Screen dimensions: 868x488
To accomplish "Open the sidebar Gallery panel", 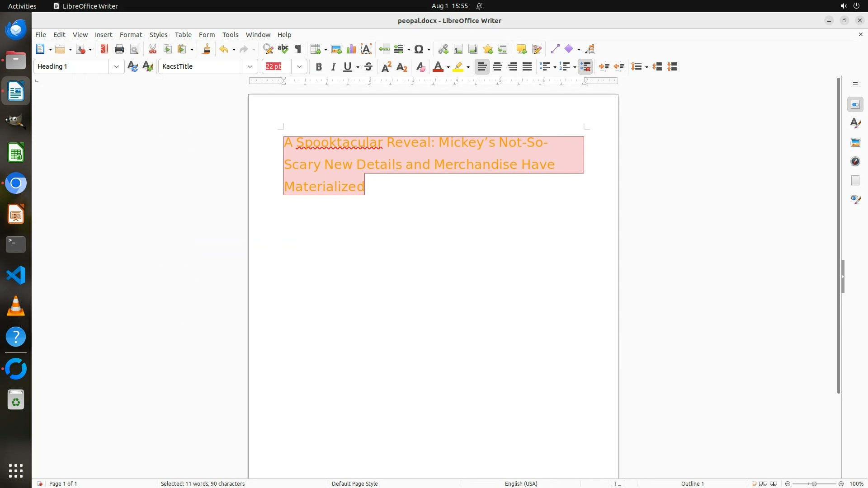I will coord(855,143).
